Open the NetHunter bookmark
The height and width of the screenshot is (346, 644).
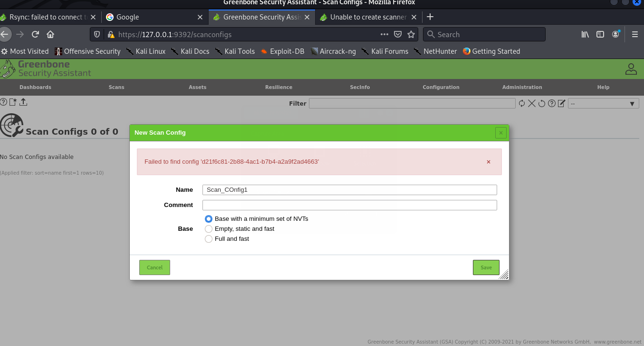435,51
